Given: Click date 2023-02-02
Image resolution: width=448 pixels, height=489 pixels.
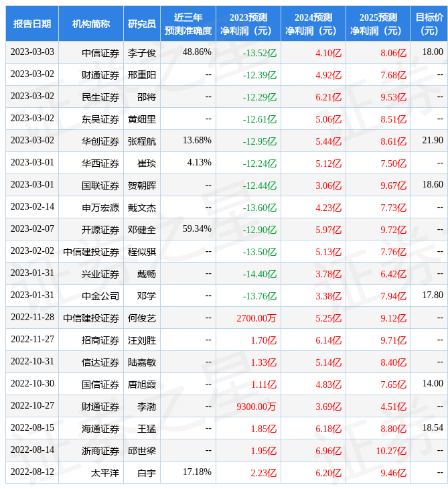Looking at the screenshot, I should (x=32, y=251).
